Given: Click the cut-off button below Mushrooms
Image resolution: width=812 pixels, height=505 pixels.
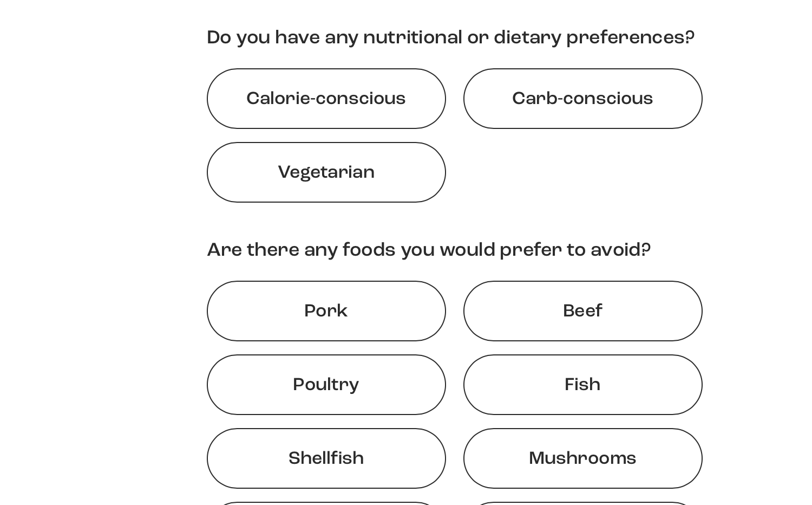Looking at the screenshot, I should [x=582, y=503].
